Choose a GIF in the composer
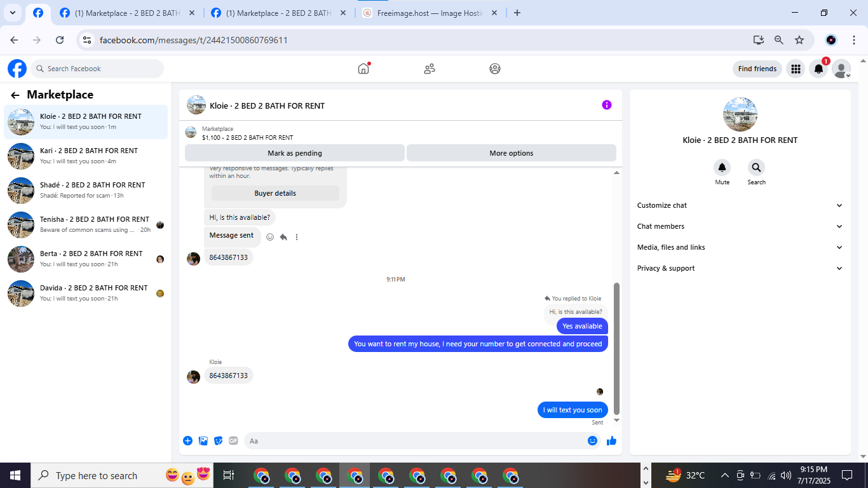Image resolution: width=868 pixels, height=488 pixels. coord(233,441)
